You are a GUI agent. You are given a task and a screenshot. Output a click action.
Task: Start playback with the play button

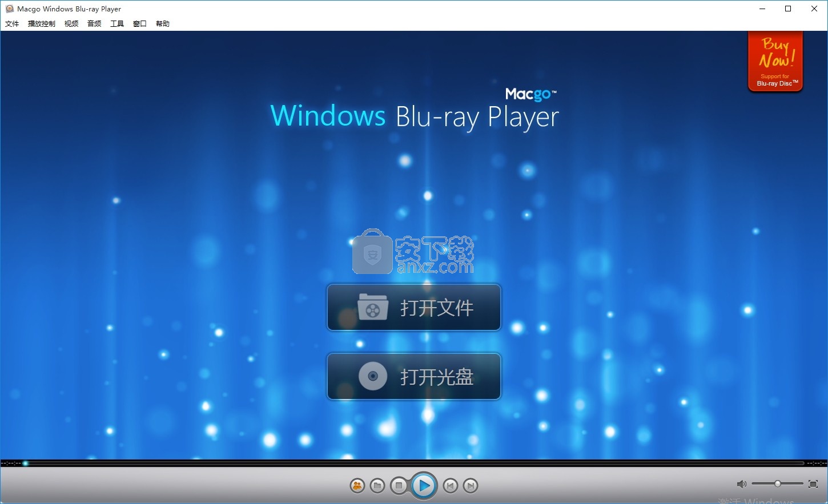pyautogui.click(x=424, y=486)
